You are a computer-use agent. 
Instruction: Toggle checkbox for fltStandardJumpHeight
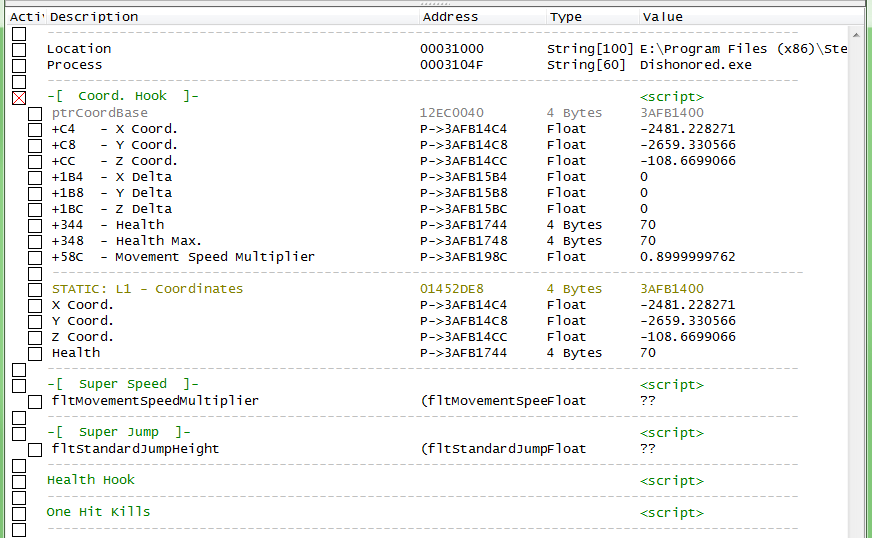click(35, 450)
